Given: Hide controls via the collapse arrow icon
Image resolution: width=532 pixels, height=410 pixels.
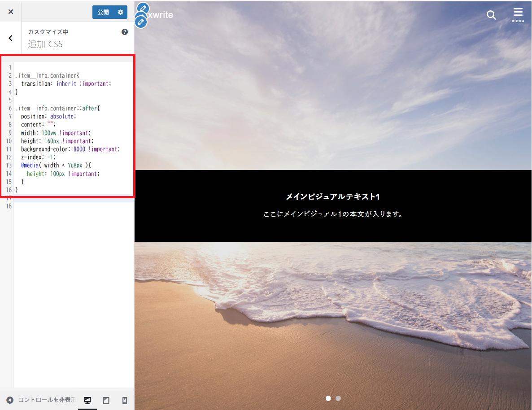Looking at the screenshot, I should pos(10,400).
